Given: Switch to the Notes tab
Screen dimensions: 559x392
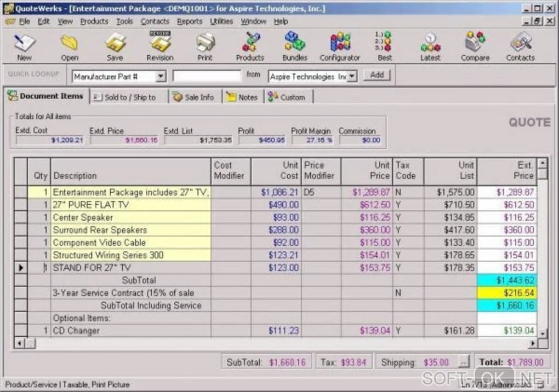Looking at the screenshot, I should coord(243,97).
